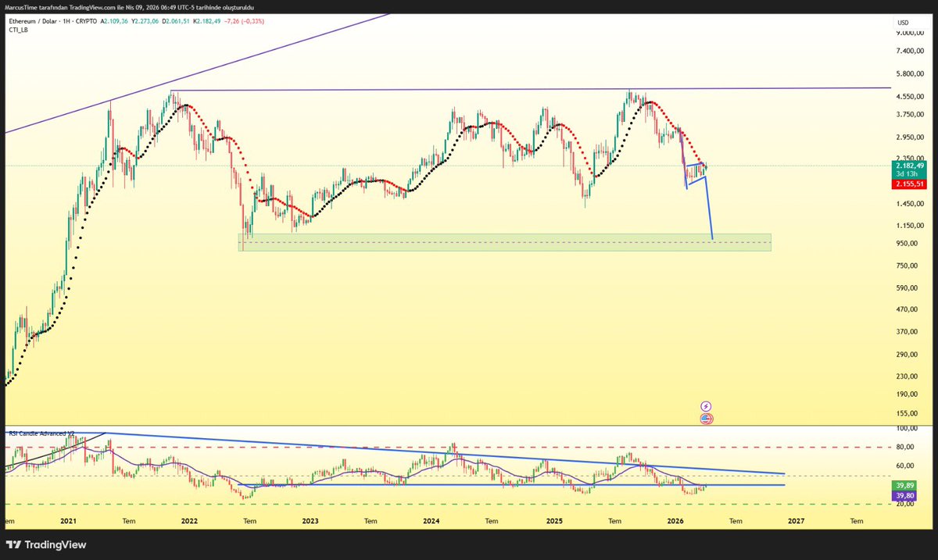
Task: Click the green 2.182,49 current price tag
Action: click(x=911, y=166)
